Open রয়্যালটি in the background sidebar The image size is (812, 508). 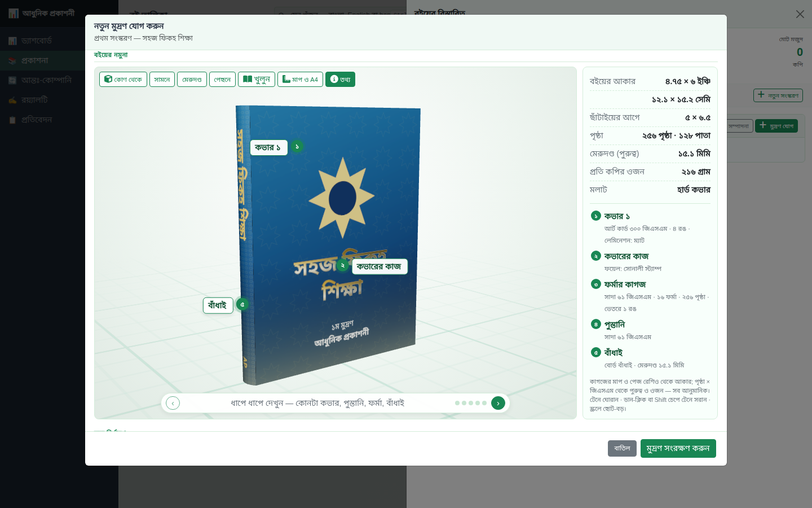coord(59,100)
